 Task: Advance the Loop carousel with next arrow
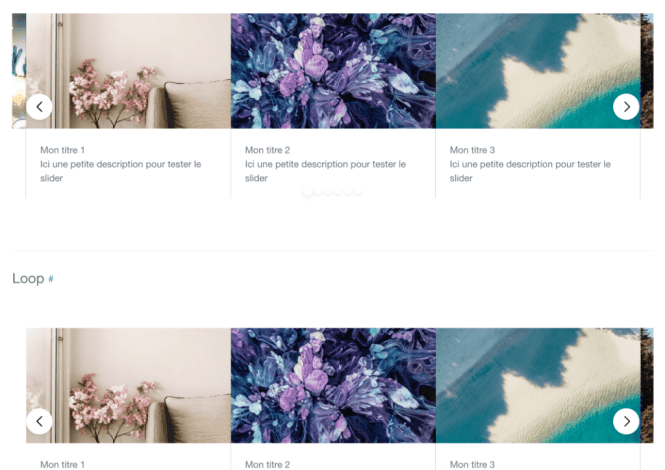point(626,421)
